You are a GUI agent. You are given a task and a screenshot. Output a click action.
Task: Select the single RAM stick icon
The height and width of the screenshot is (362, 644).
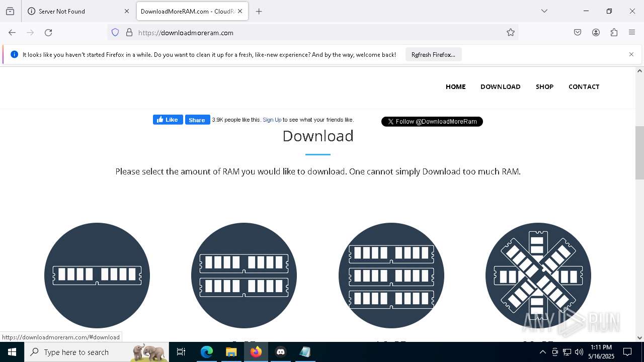point(97,276)
